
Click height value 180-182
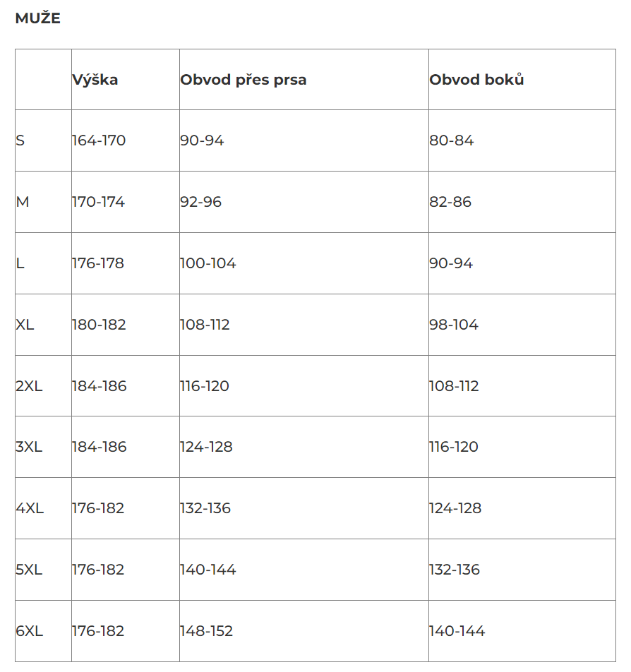[x=99, y=325]
